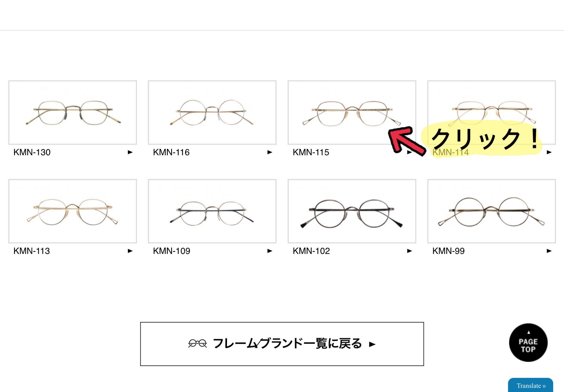Open the KMN-115 glasses thumbnail
Viewport: 567px width, 392px height.
point(352,113)
